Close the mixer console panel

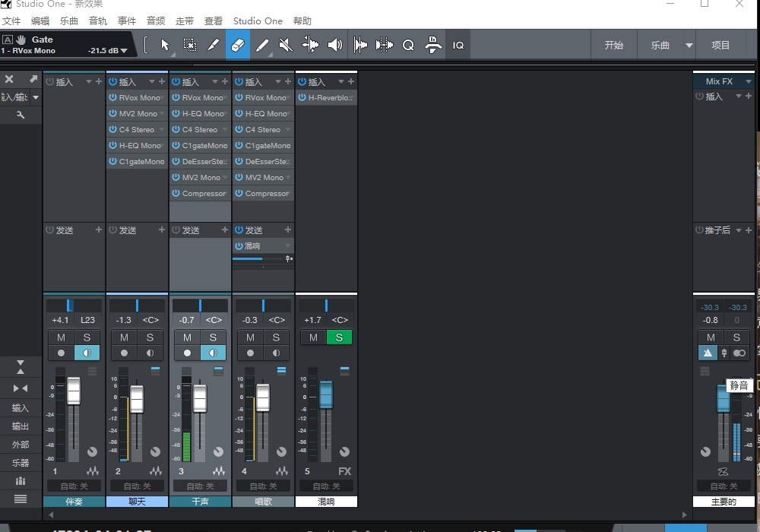pos(9,79)
